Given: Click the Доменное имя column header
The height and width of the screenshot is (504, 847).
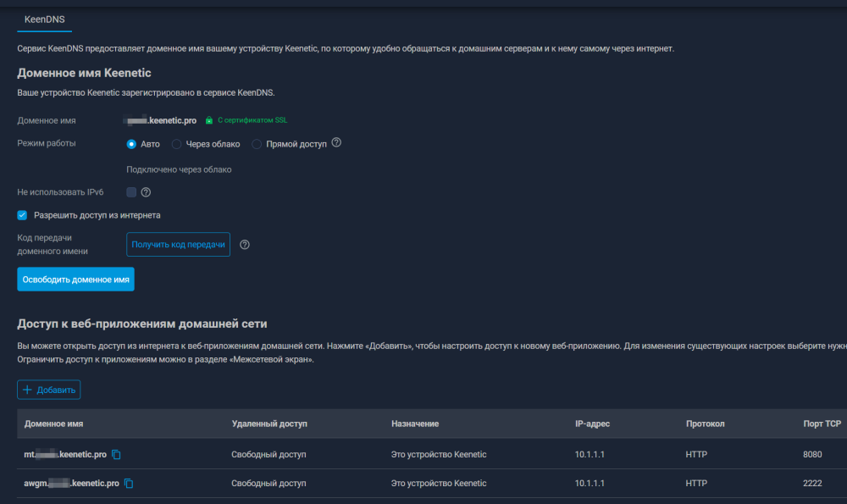Looking at the screenshot, I should pyautogui.click(x=54, y=424).
